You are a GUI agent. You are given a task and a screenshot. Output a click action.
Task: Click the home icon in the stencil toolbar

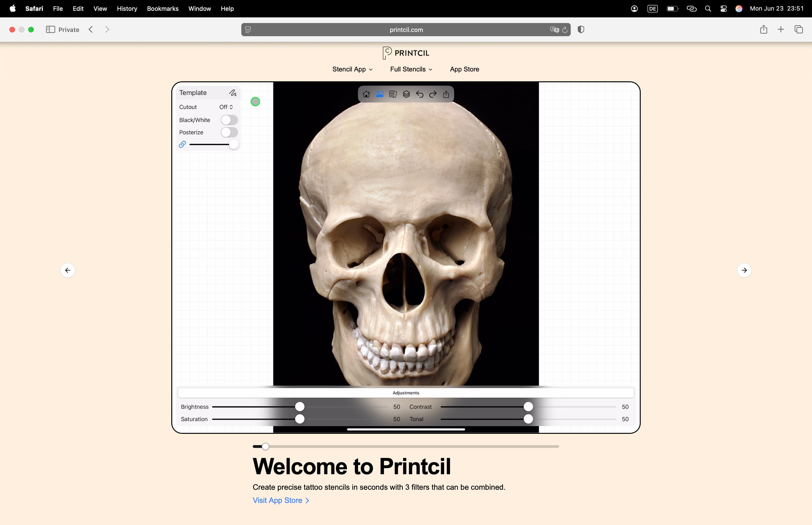point(366,94)
